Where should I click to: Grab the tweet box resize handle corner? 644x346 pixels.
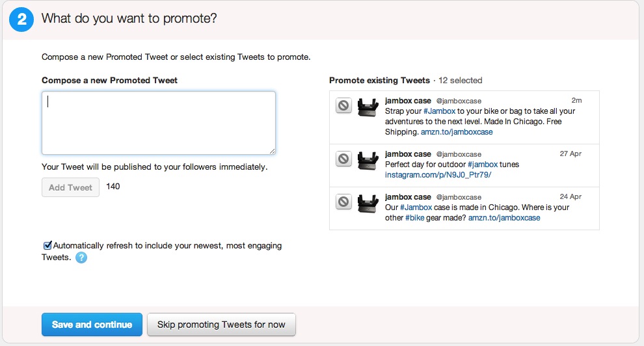coord(272,151)
